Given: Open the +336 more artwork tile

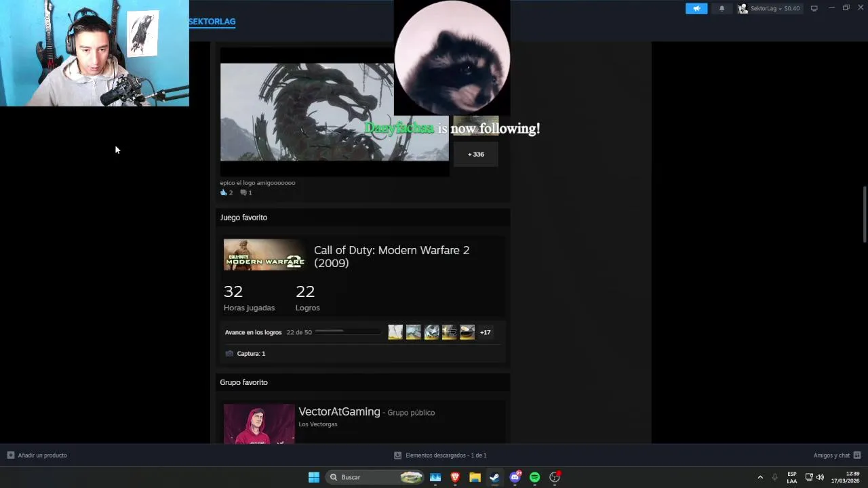Looking at the screenshot, I should pos(475,154).
